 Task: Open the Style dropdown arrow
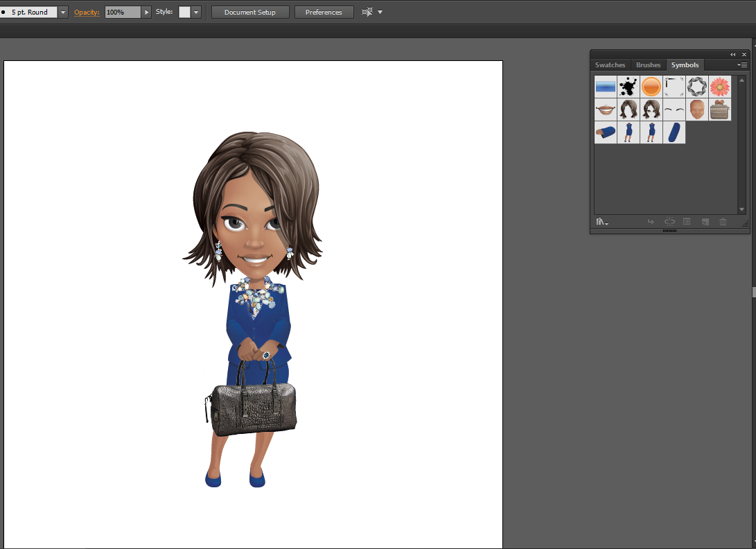click(x=196, y=12)
